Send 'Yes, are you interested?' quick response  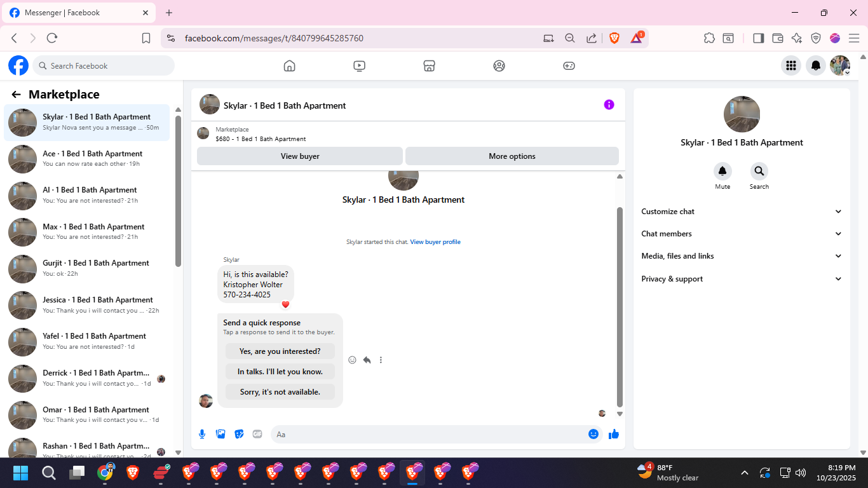click(x=280, y=351)
